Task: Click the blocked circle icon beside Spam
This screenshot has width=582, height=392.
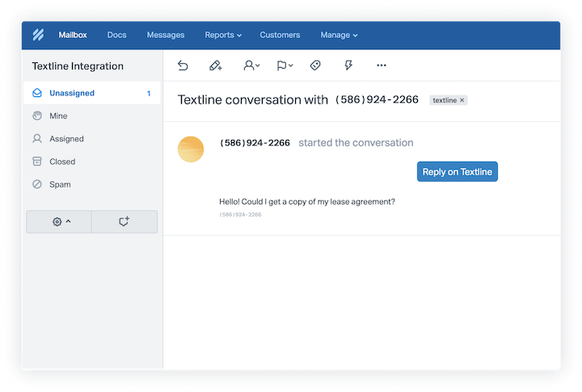Action: click(37, 184)
